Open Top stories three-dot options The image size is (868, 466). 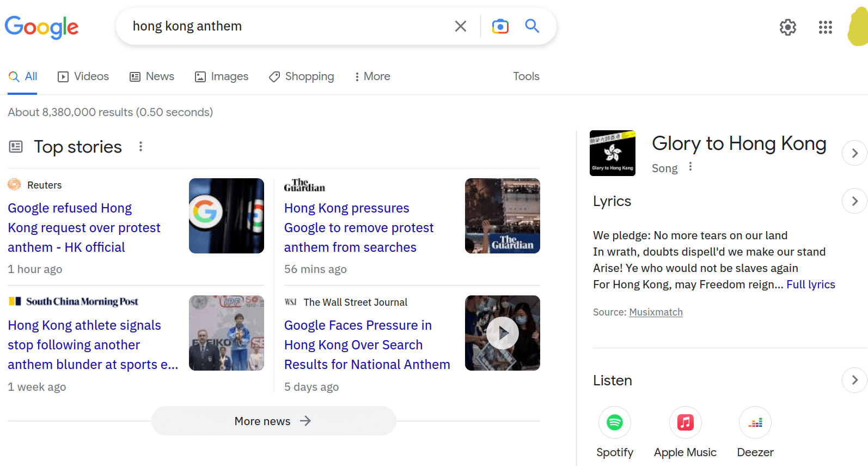140,147
